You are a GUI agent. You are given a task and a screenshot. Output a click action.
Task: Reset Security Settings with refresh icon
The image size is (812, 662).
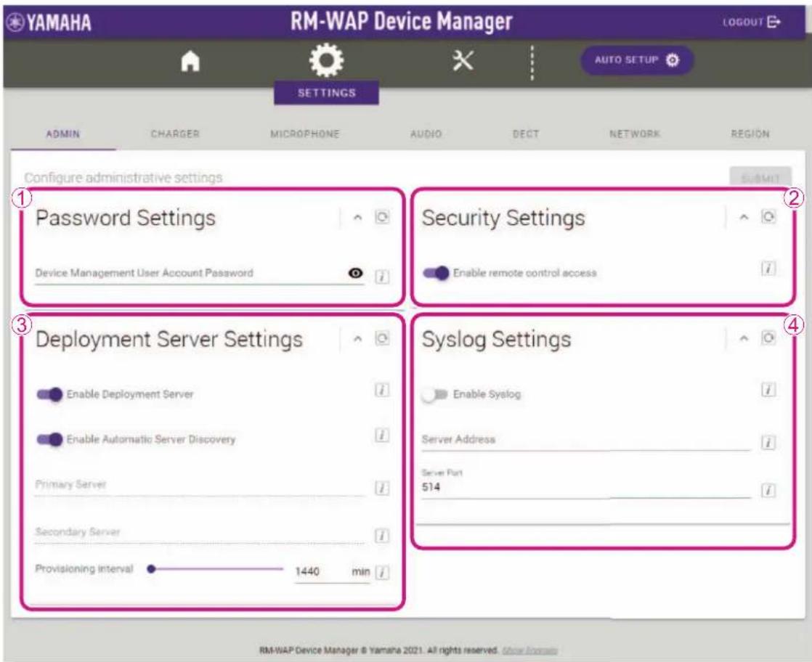pyautogui.click(x=768, y=217)
